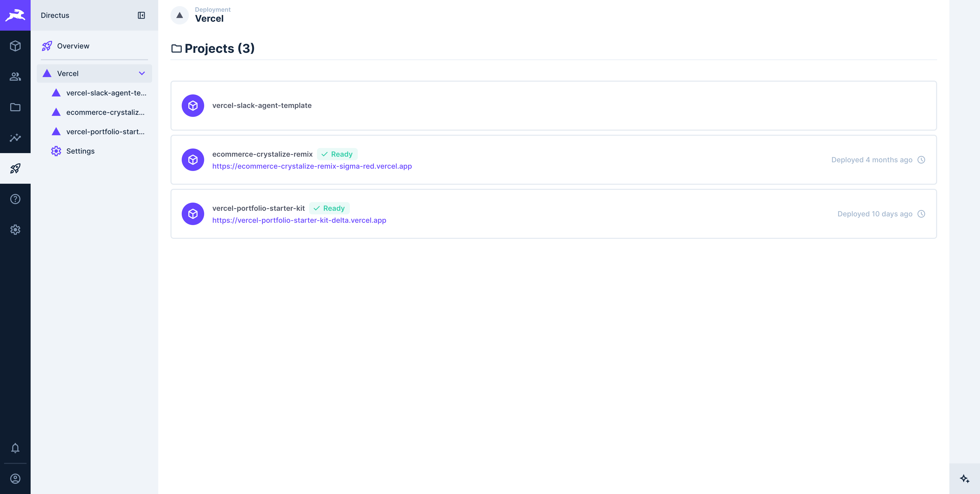Select the vercel-slack-agent-te... sidebar item
This screenshot has height=494, width=980.
point(106,93)
